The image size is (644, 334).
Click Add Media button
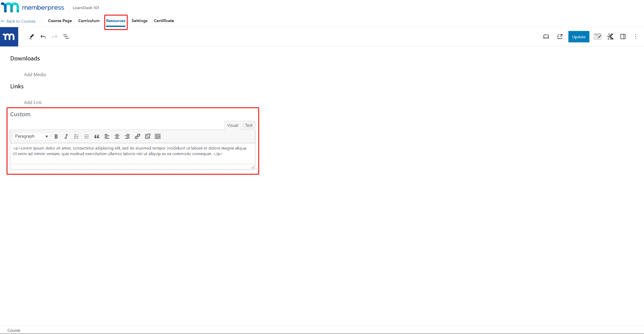35,74
